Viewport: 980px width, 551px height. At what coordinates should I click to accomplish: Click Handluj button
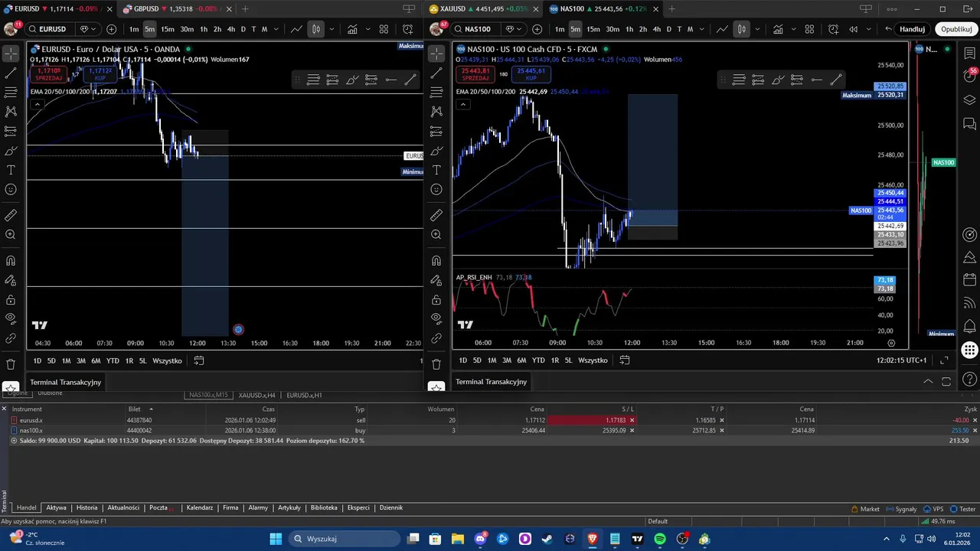[912, 29]
